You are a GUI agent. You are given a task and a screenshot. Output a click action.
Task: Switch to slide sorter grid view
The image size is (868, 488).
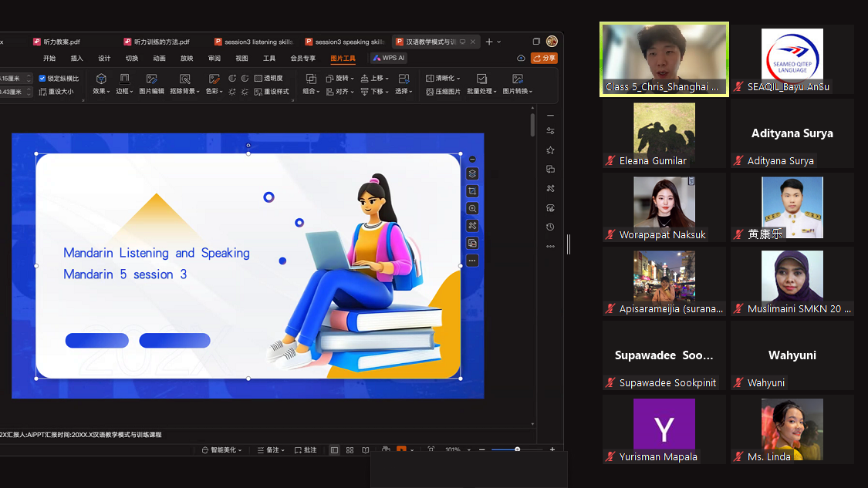click(x=350, y=450)
